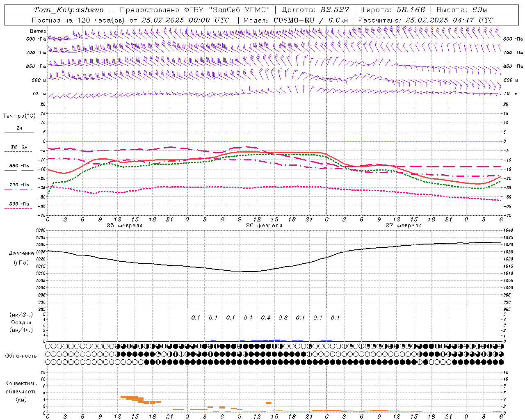Click the (км) unit of convective cloudiness
The width and height of the screenshot is (525, 420).
coord(21,399)
